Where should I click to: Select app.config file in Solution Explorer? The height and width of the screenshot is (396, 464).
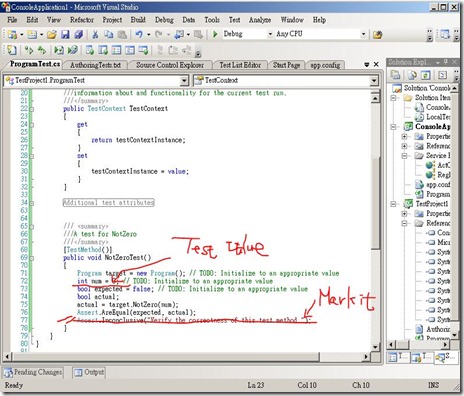[438, 184]
